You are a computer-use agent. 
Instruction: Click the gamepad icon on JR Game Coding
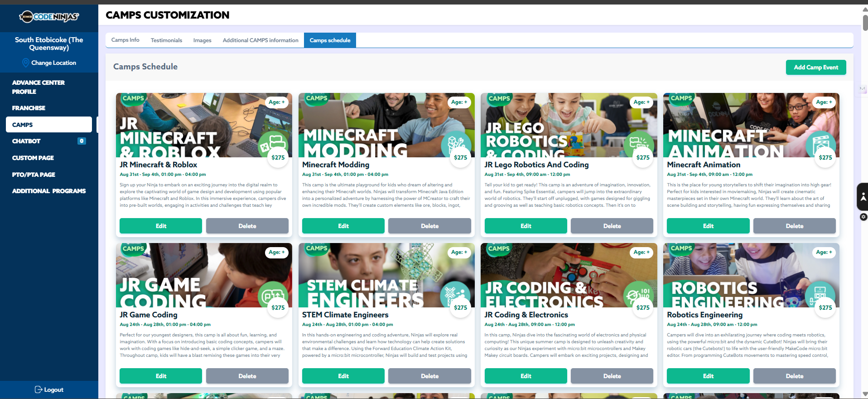pos(272,295)
